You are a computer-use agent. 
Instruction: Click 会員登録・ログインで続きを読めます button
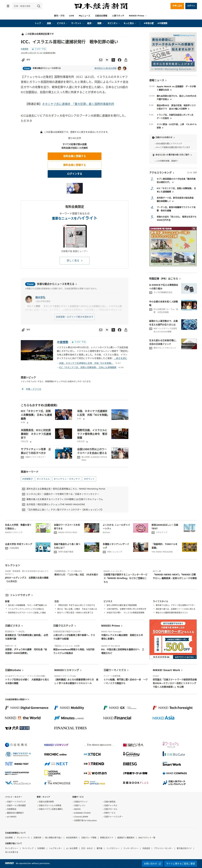tap(74, 317)
